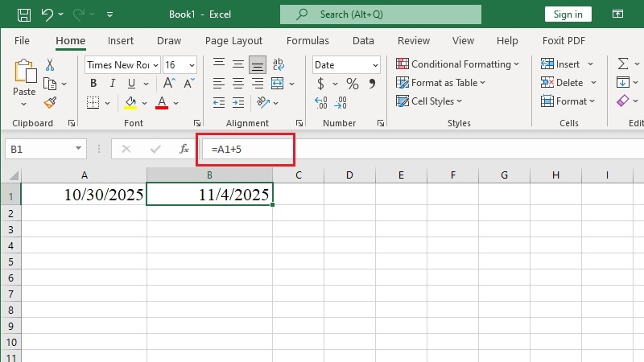Switch to the Foxit PDF tab
Viewport: 644px width, 362px height.
click(563, 41)
